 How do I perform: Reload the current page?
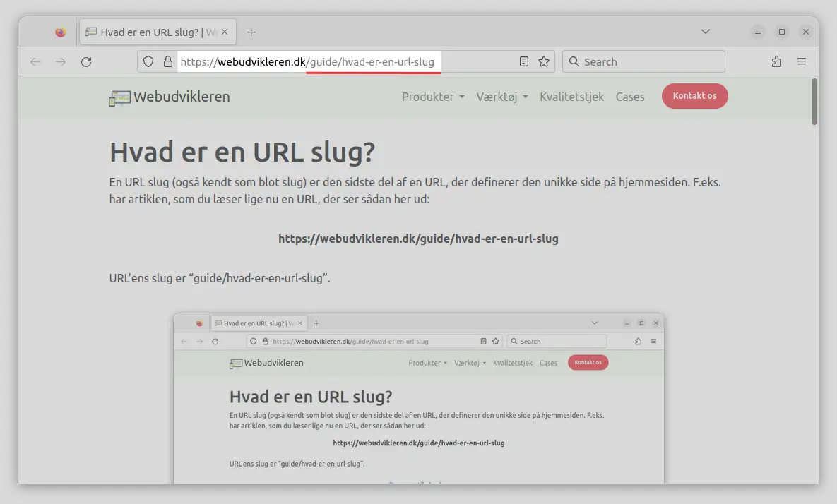click(x=86, y=61)
